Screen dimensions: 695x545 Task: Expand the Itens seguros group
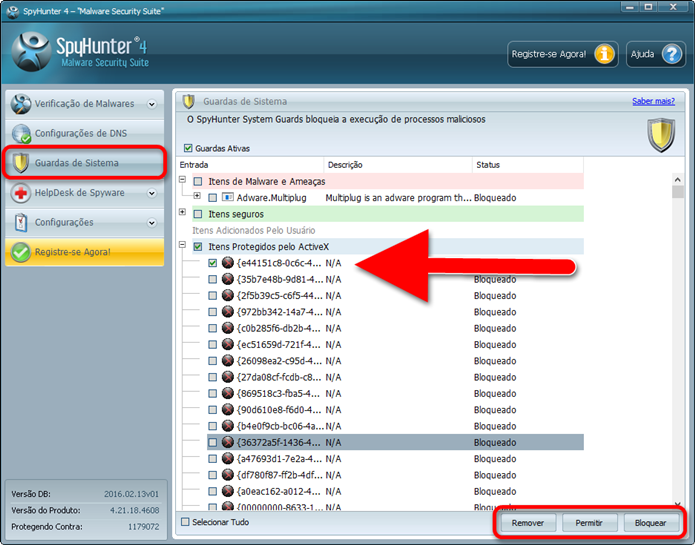[x=183, y=213]
